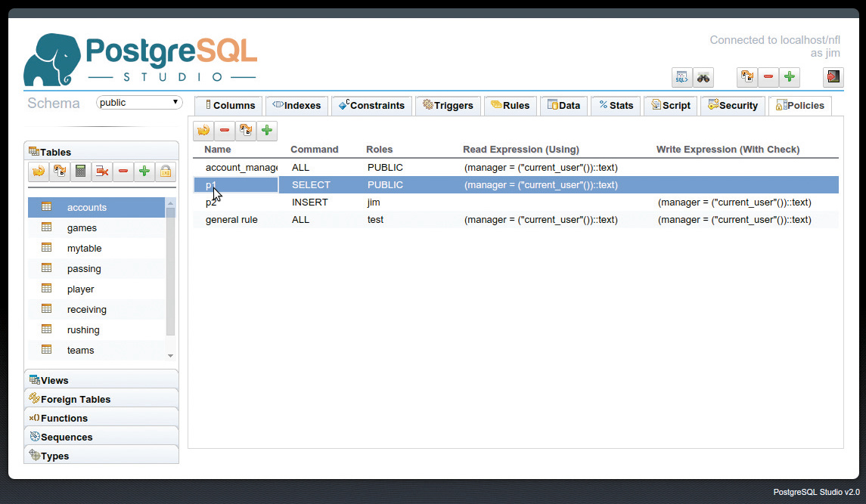Click the logout door icon
This screenshot has height=504, width=866.
point(833,77)
